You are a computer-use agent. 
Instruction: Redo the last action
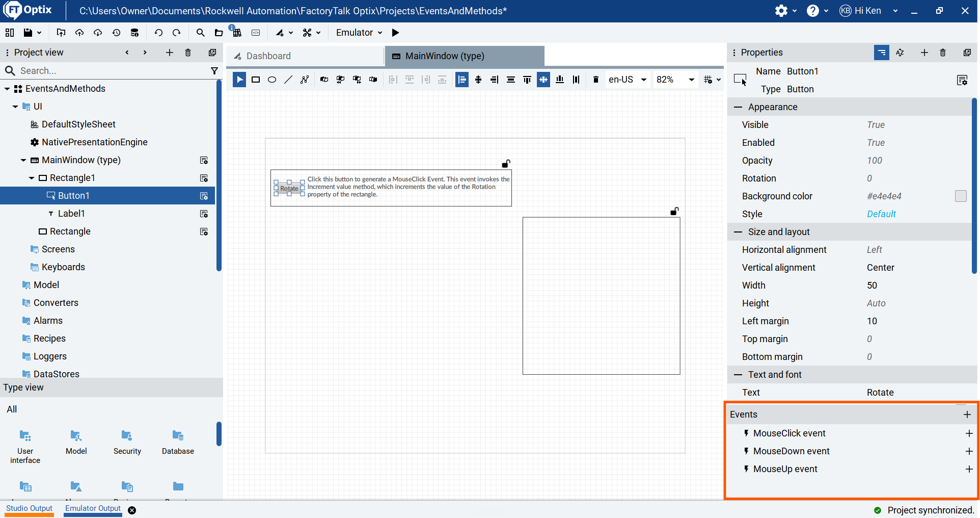[177, 33]
